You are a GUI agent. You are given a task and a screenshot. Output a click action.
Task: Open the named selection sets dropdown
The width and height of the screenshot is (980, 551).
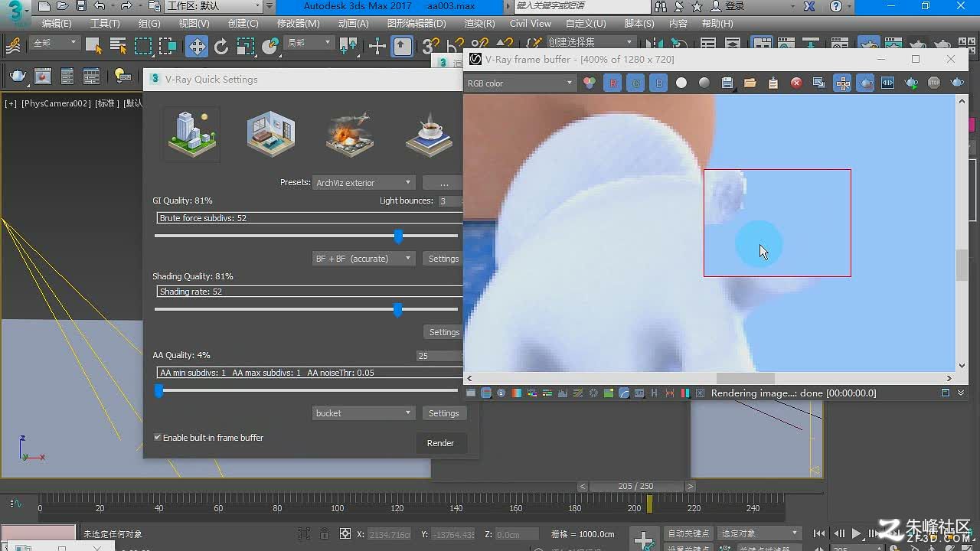click(590, 43)
